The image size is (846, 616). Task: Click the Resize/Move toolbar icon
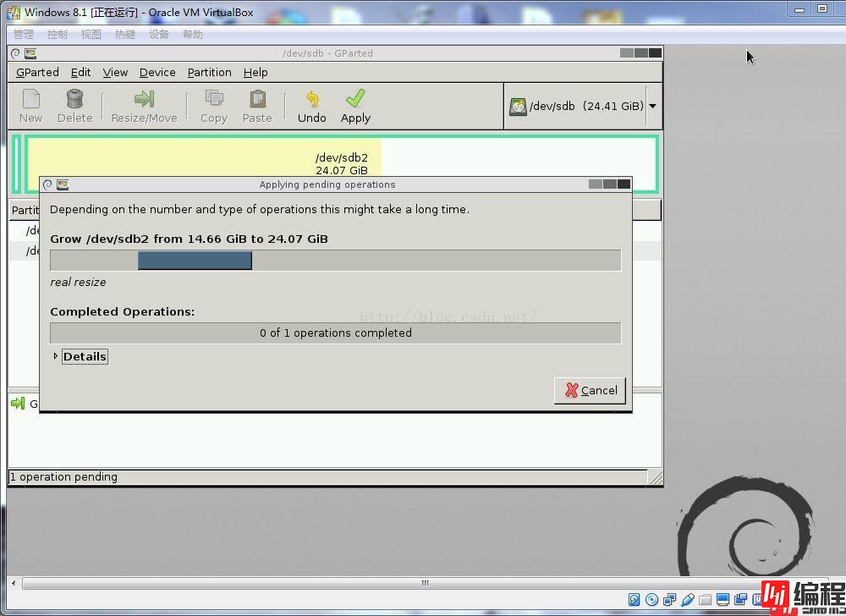pyautogui.click(x=144, y=100)
